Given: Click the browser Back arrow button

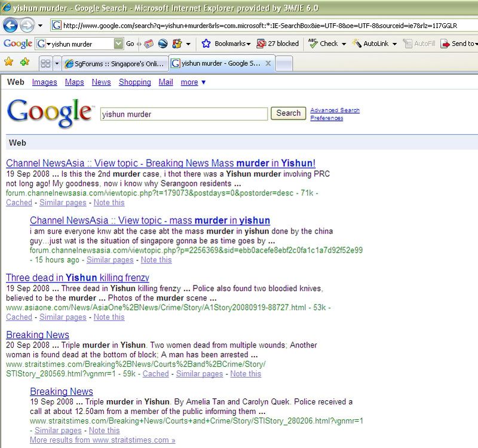Looking at the screenshot, I should click(11, 26).
